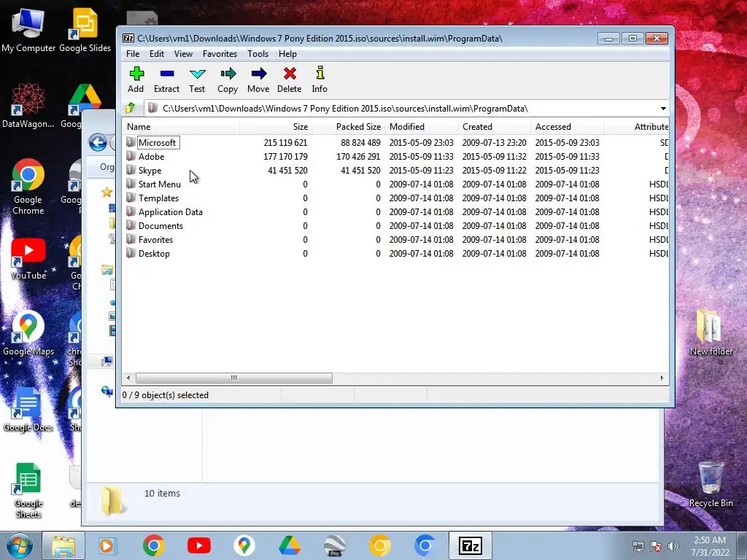747x560 pixels.
Task: Open the Google Maps desktop shortcut
Action: click(28, 334)
